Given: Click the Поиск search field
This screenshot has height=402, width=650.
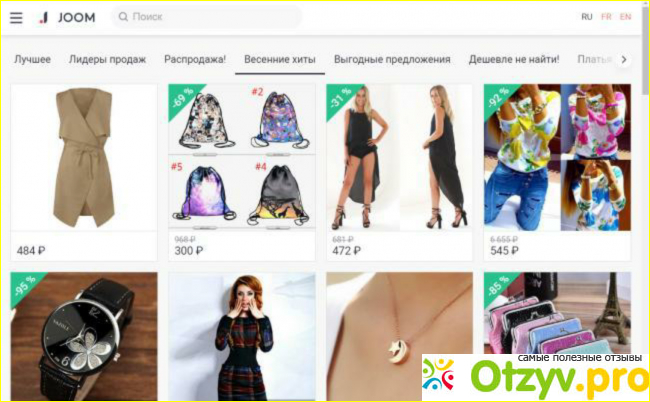Looking at the screenshot, I should 206,17.
